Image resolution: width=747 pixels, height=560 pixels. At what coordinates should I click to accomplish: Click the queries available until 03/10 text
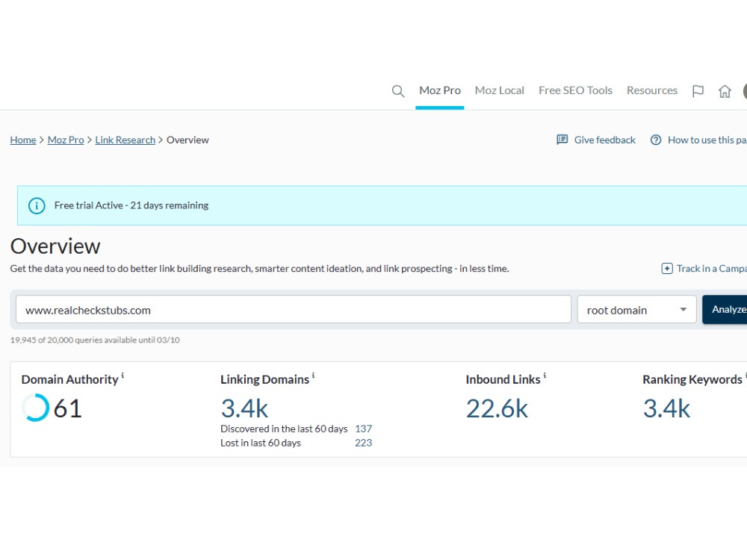[95, 340]
